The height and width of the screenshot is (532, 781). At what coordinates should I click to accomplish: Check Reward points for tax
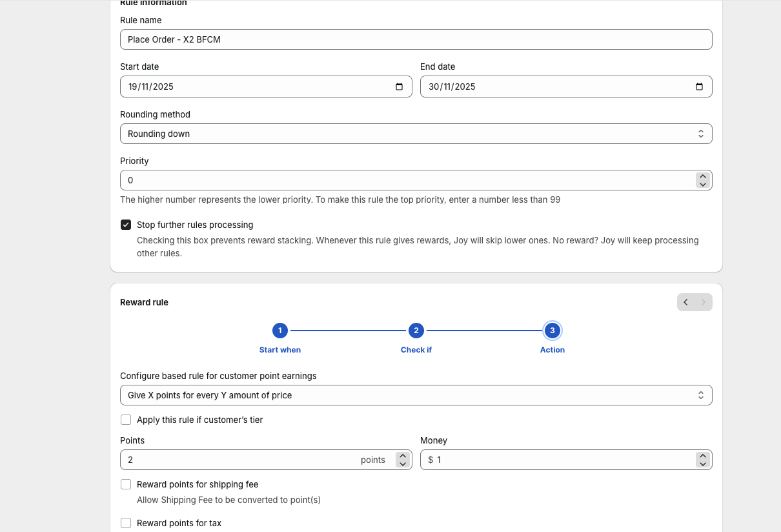click(126, 523)
